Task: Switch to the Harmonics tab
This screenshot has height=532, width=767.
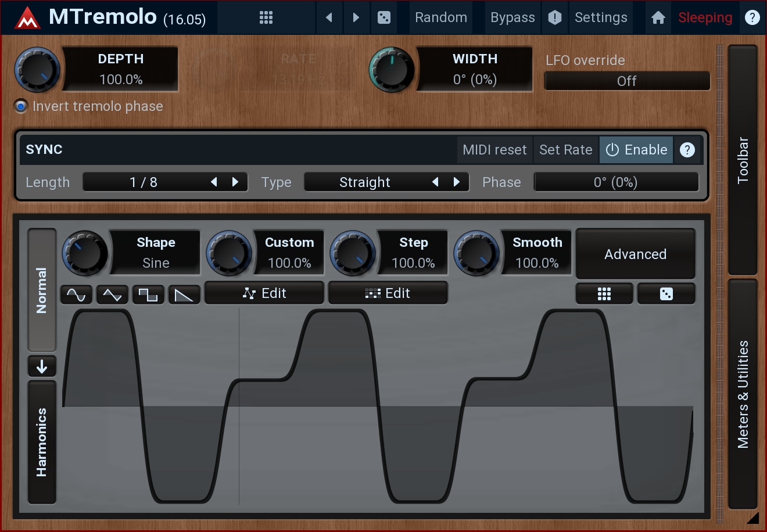Action: point(42,442)
